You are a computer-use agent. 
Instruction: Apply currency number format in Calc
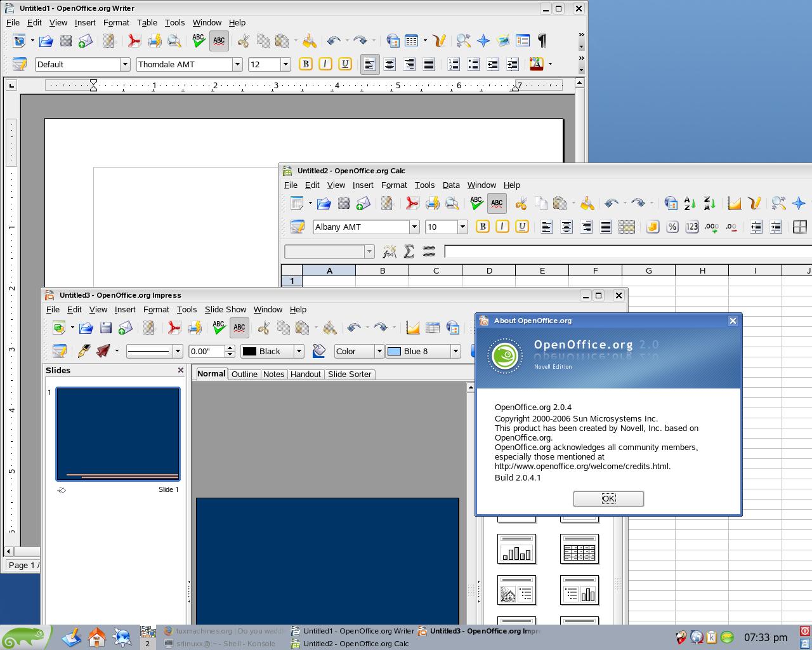coord(653,227)
